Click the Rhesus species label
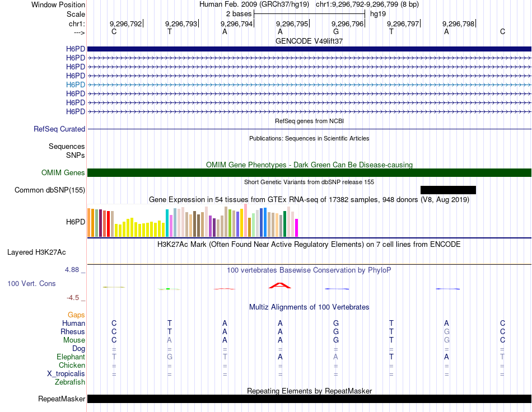532x412 pixels. tap(73, 331)
